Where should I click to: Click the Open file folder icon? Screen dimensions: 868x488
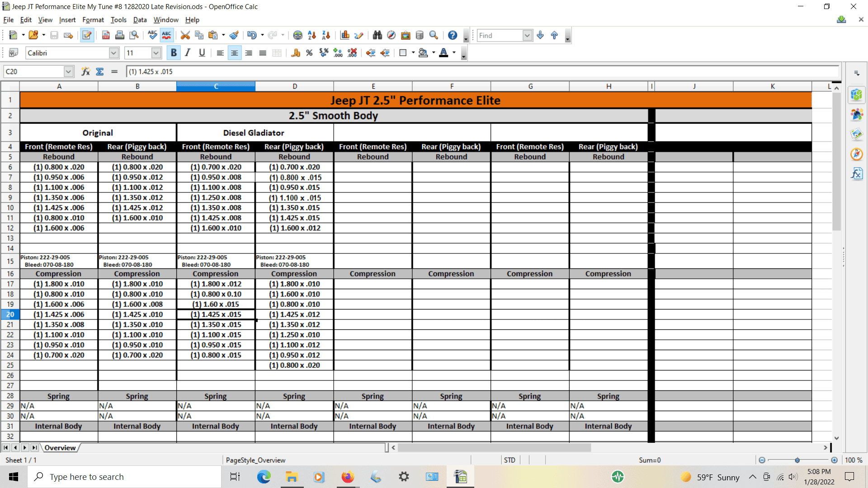click(33, 35)
